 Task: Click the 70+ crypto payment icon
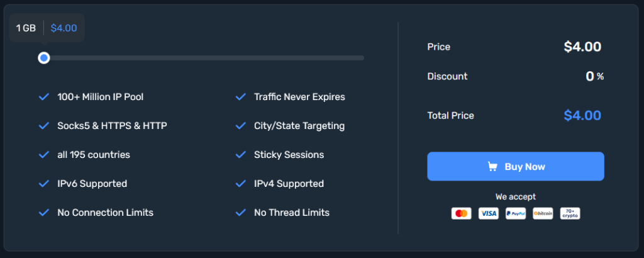coord(570,214)
